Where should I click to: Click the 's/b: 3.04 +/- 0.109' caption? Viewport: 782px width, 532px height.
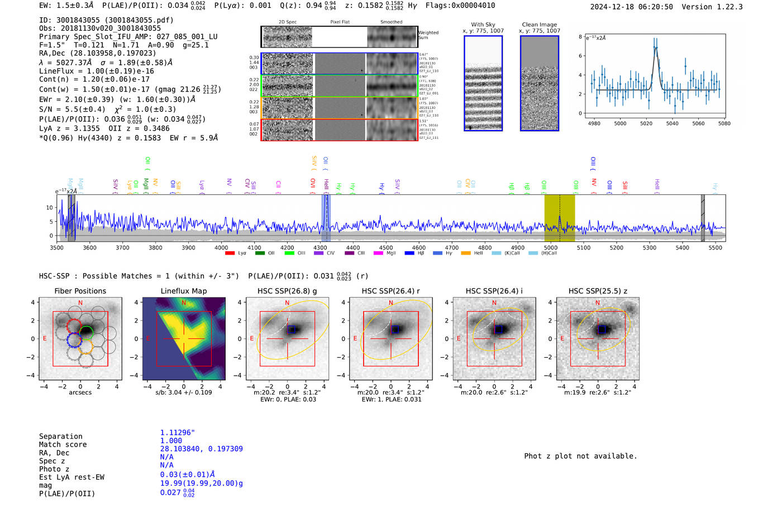(184, 392)
